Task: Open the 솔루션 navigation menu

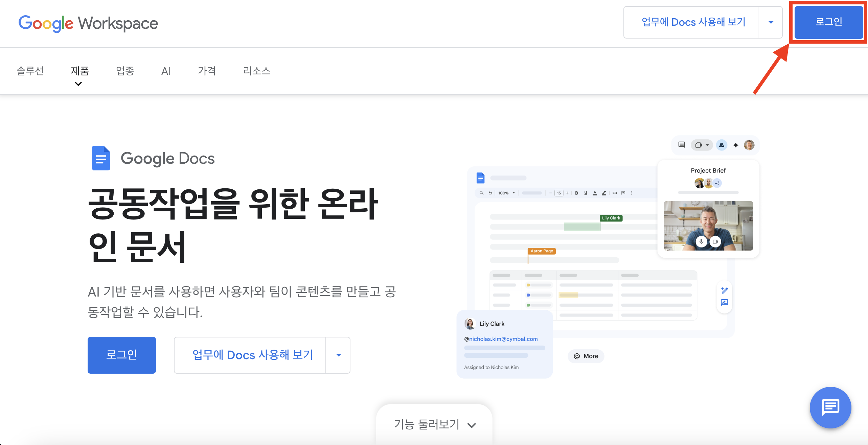Action: [x=30, y=71]
